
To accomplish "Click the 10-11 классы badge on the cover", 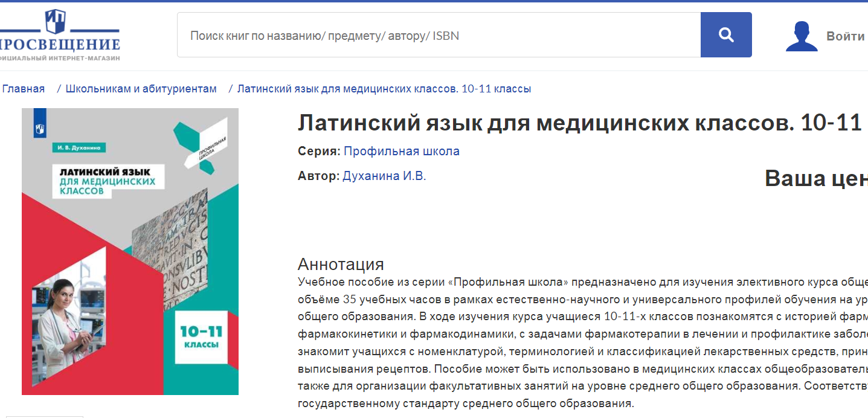I will [x=201, y=337].
